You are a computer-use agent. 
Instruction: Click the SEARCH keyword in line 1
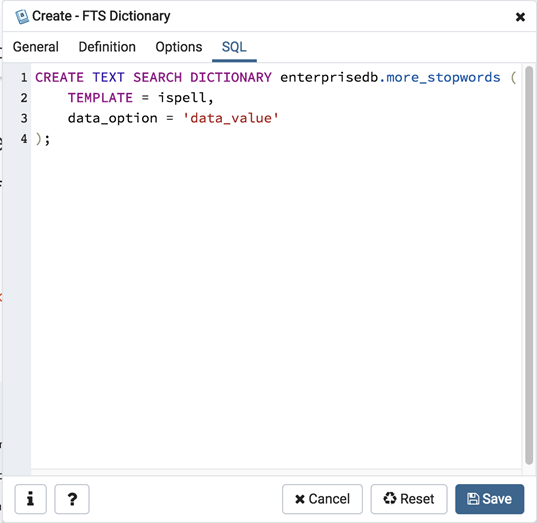tap(158, 77)
